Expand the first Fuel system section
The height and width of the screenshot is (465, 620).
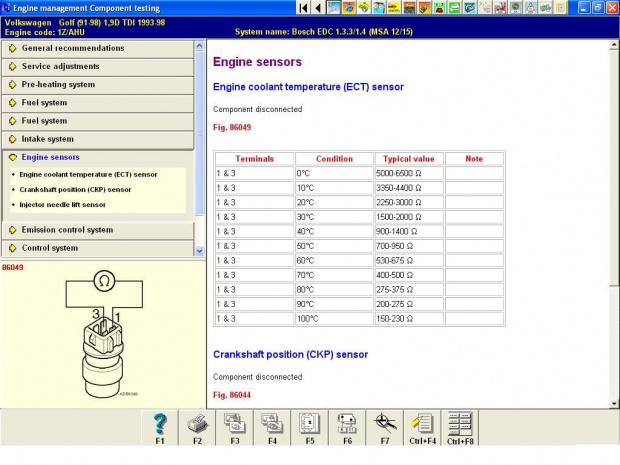point(98,103)
